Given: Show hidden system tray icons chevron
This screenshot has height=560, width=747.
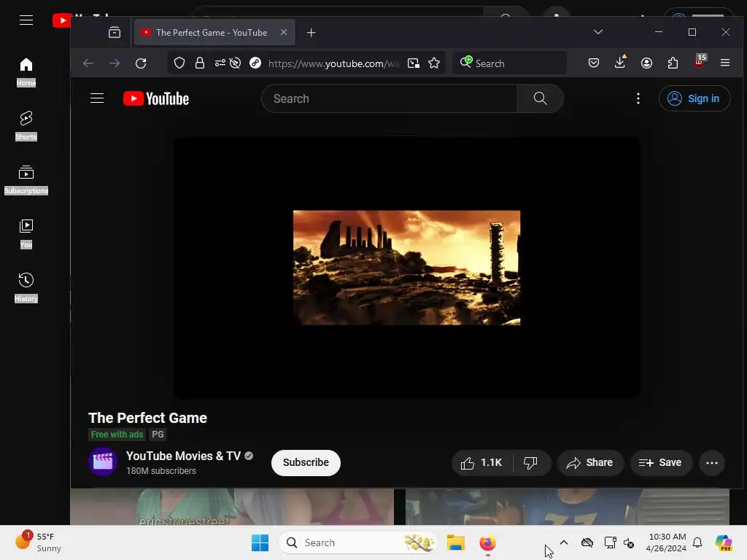Looking at the screenshot, I should (564, 542).
